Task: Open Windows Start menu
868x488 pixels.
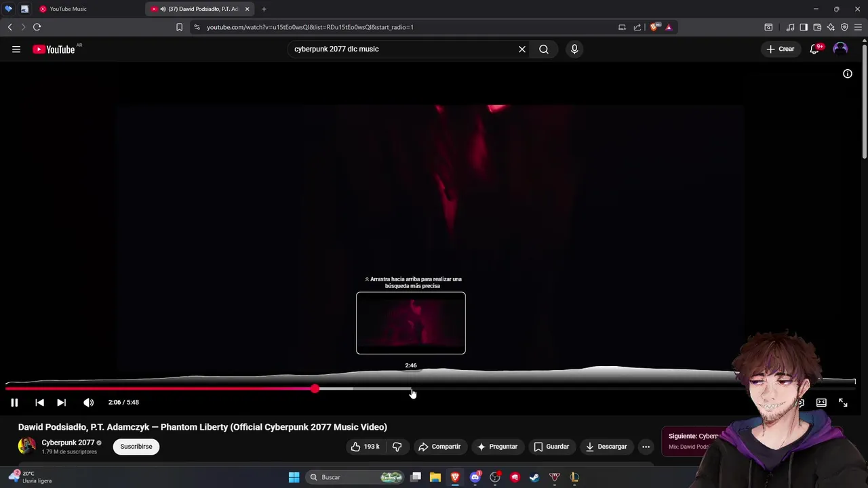Action: [294, 477]
